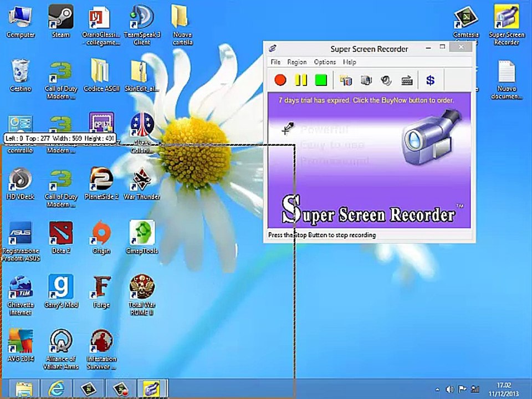Open audio options via speaker toolbar icon
This screenshot has width=532, height=399.
click(386, 81)
